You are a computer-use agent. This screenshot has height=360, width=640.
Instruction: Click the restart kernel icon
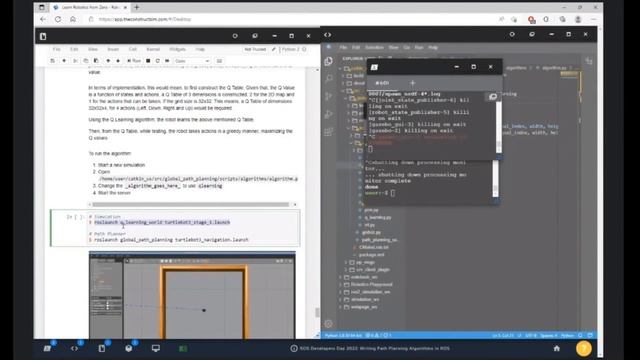(158, 61)
